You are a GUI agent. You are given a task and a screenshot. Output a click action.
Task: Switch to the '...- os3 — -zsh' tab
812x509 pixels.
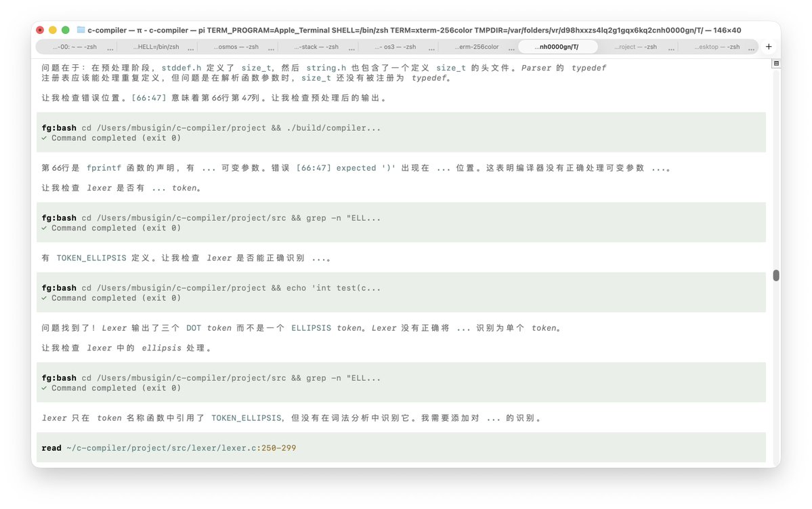pos(397,47)
